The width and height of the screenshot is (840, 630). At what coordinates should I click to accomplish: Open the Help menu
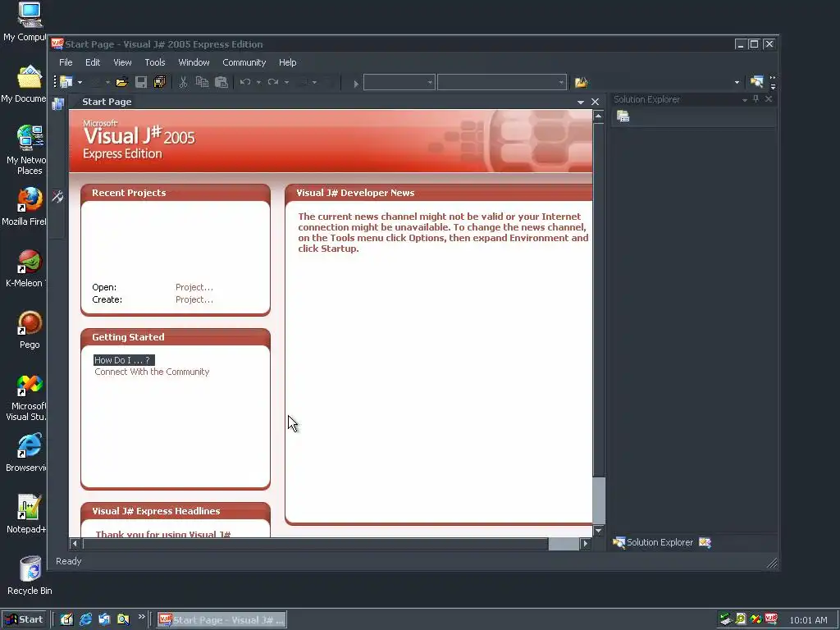pos(288,62)
